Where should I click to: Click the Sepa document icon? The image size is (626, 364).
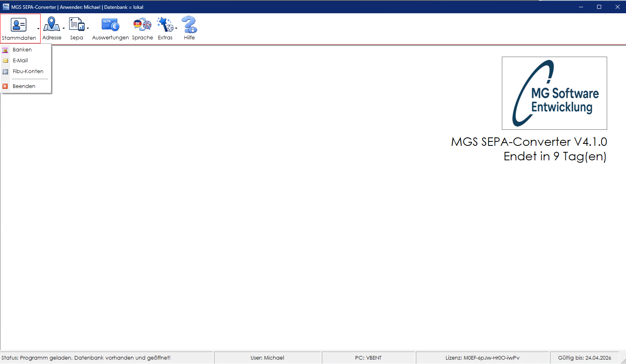(76, 25)
